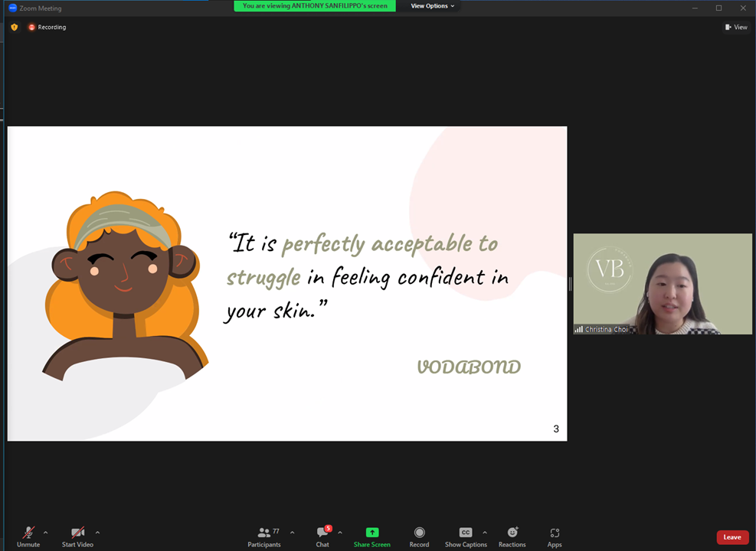756x551 pixels.
Task: Expand the caption options arrow
Action: click(485, 532)
